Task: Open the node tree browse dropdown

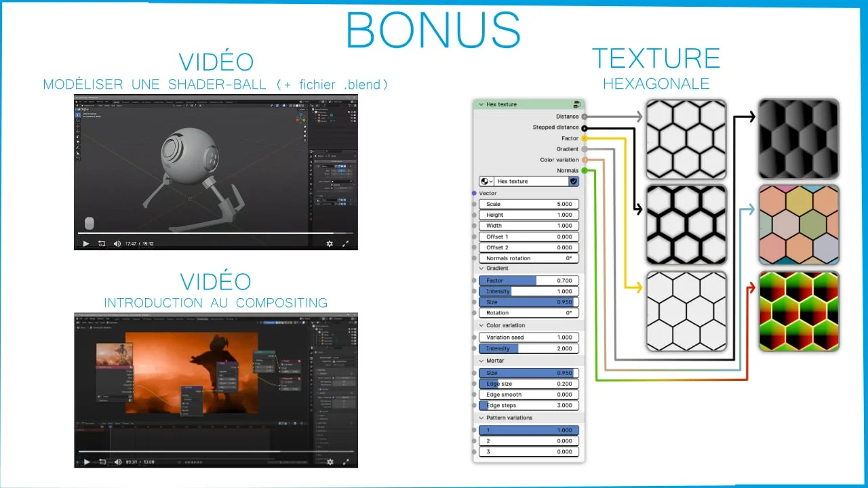Action: [486, 182]
